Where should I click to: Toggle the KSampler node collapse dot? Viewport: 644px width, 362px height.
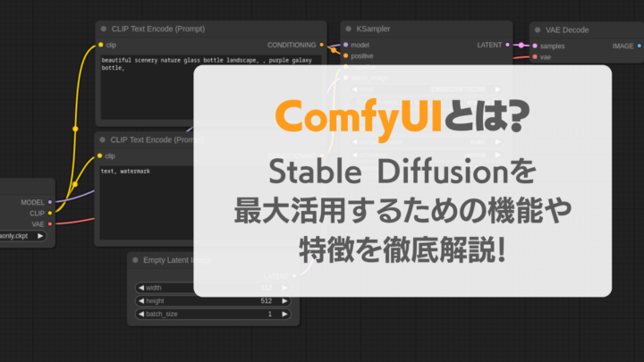(x=348, y=29)
